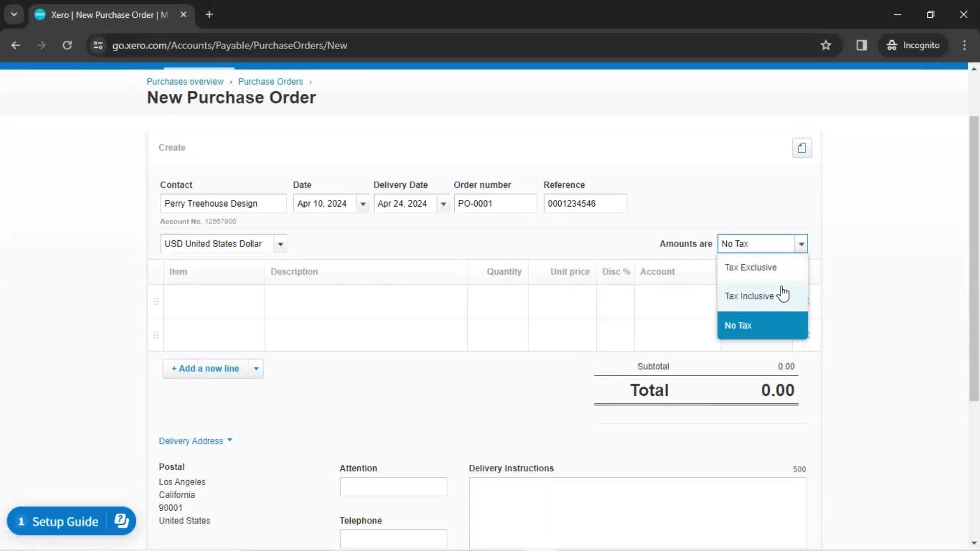This screenshot has width=980, height=551.
Task: Click the page vertical scrollbar
Action: pyautogui.click(x=974, y=258)
